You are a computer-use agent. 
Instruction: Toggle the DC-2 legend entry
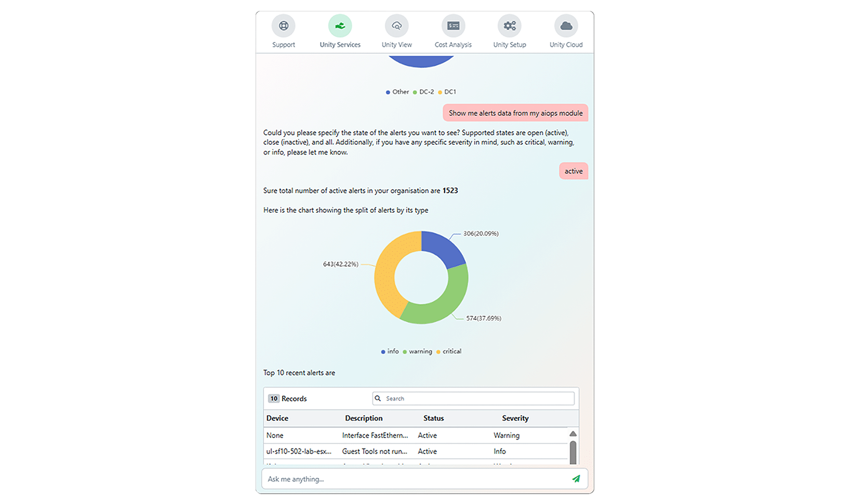point(423,92)
